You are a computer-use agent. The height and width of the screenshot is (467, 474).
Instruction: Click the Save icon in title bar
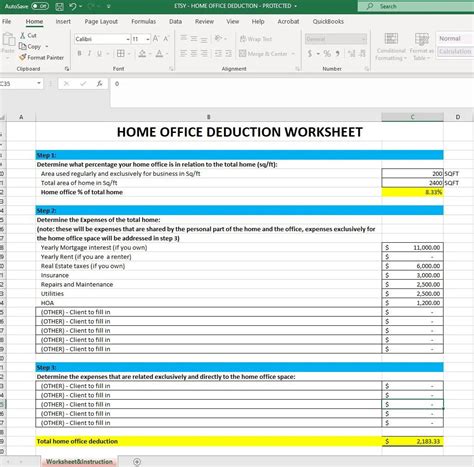(59, 6)
